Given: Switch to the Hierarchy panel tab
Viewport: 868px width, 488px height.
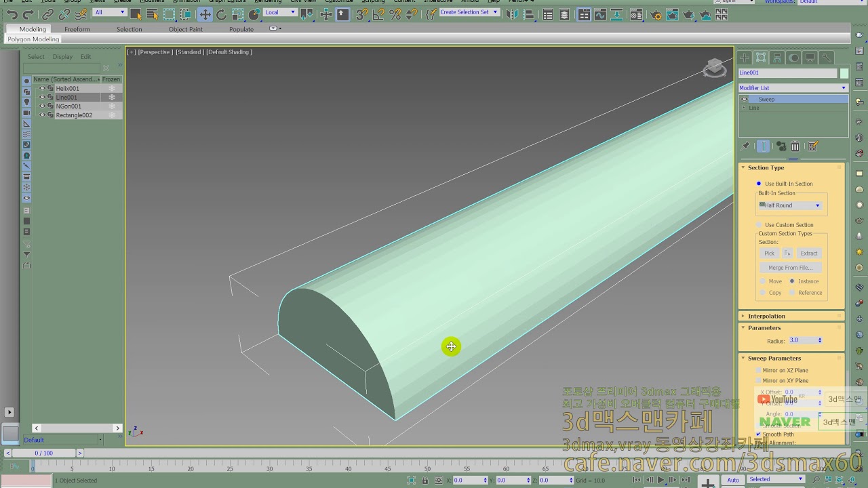Looking at the screenshot, I should tap(777, 58).
